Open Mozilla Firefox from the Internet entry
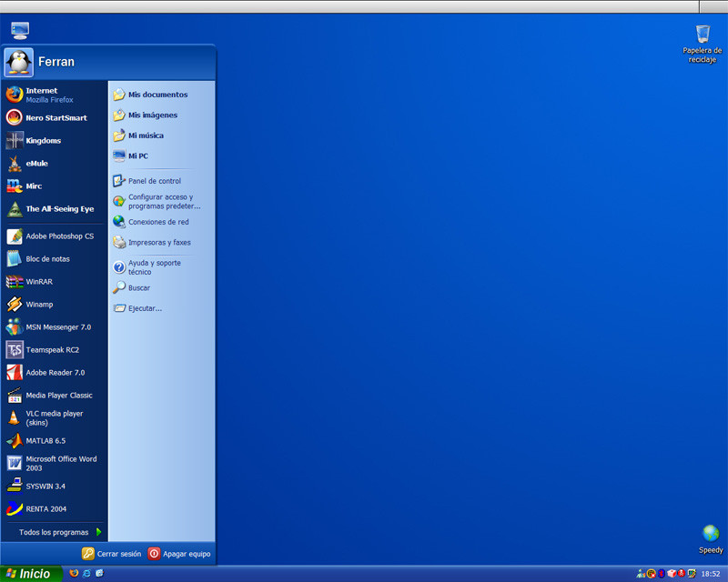Image resolution: width=728 pixels, height=582 pixels. 54,95
